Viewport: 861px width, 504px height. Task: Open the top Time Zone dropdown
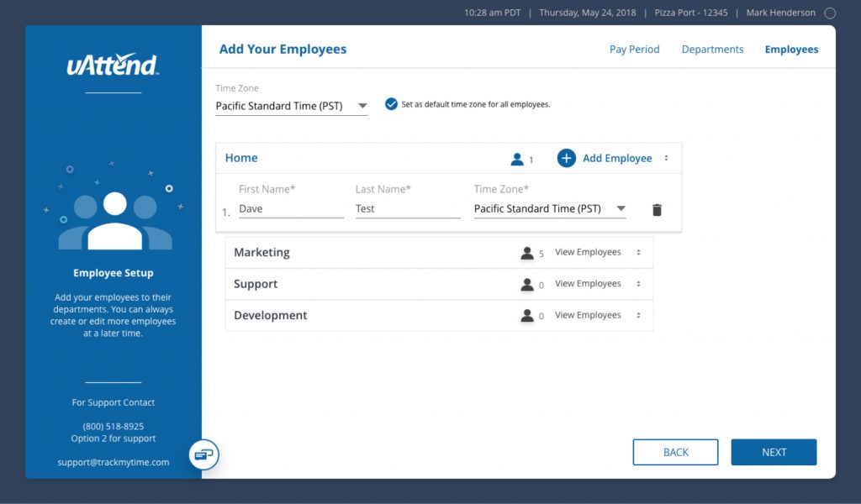click(291, 106)
